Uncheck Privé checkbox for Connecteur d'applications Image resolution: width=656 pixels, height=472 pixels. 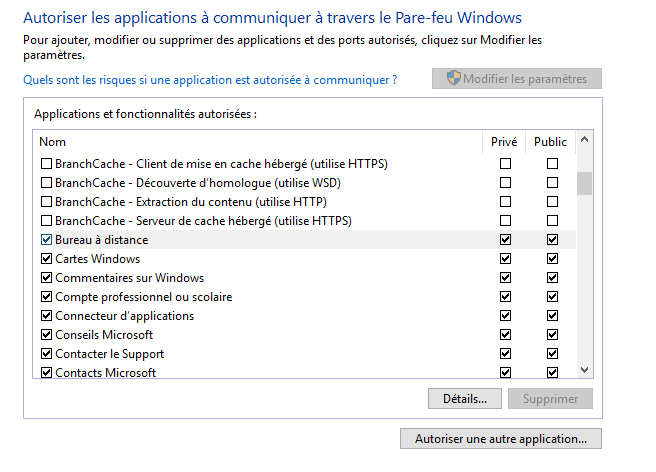pos(505,316)
